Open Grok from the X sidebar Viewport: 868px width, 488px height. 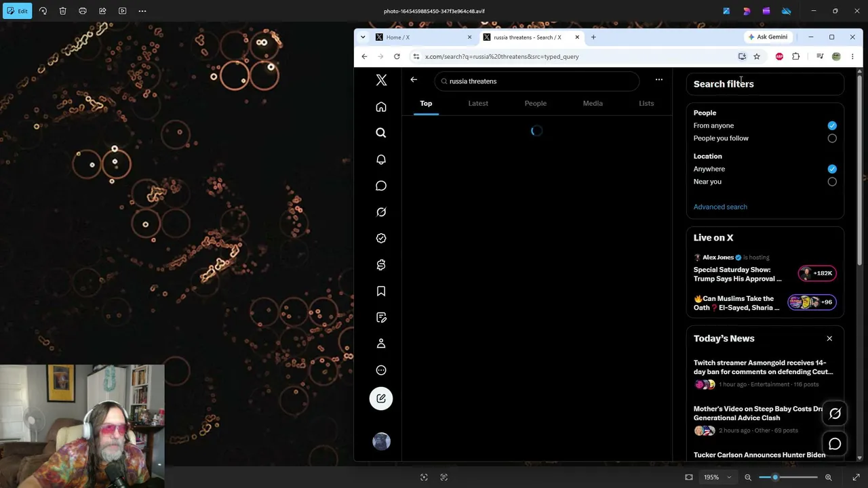pyautogui.click(x=381, y=212)
